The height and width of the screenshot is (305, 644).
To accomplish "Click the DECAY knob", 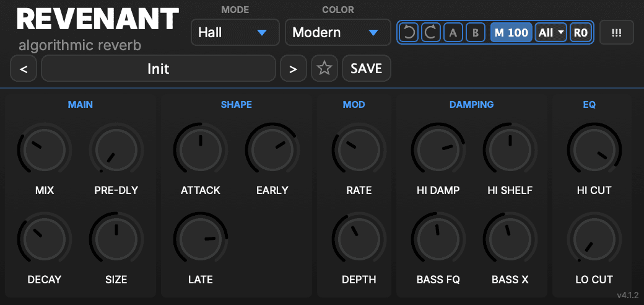I will [45, 239].
